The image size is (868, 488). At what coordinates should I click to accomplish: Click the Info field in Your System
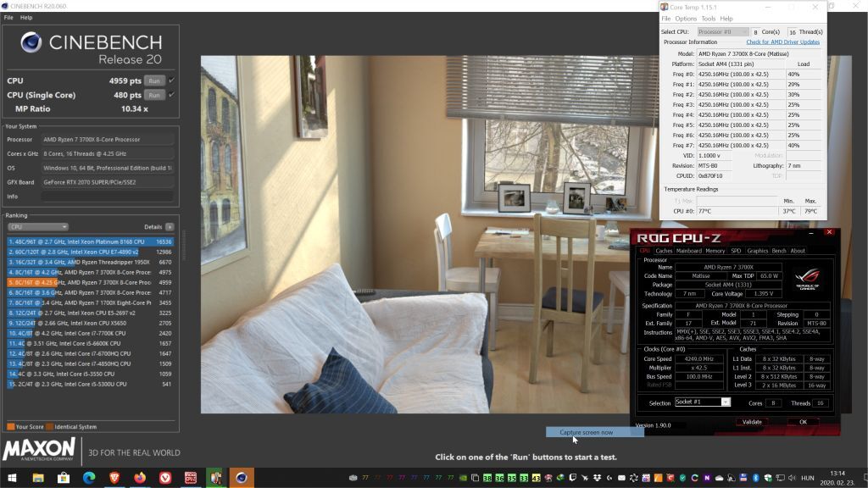tap(108, 197)
